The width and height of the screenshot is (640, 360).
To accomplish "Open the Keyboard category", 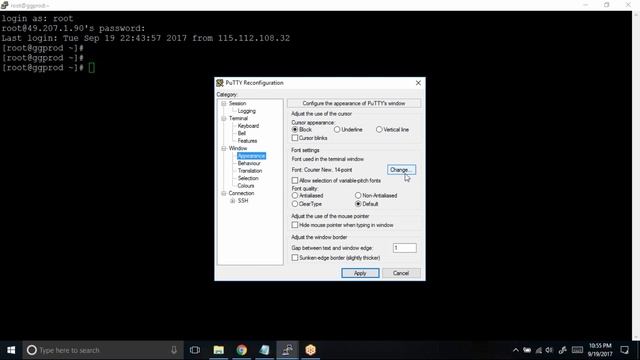I will (248, 126).
